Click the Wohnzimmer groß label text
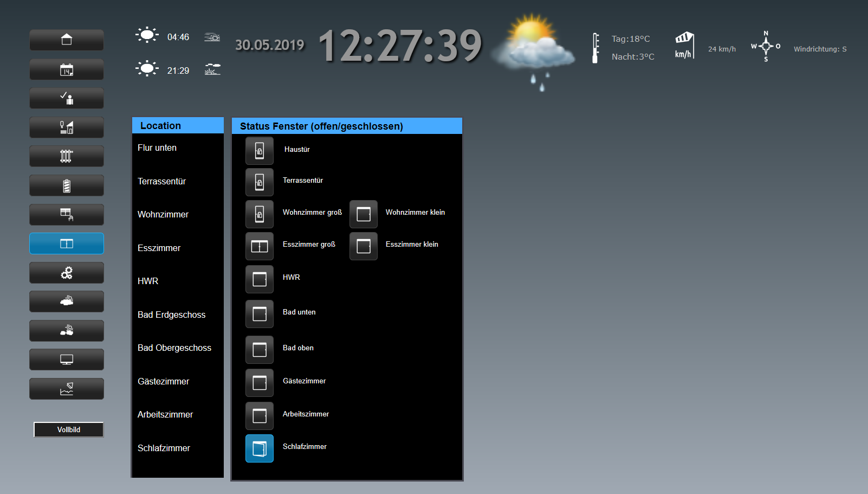This screenshot has width=868, height=494. coord(312,212)
